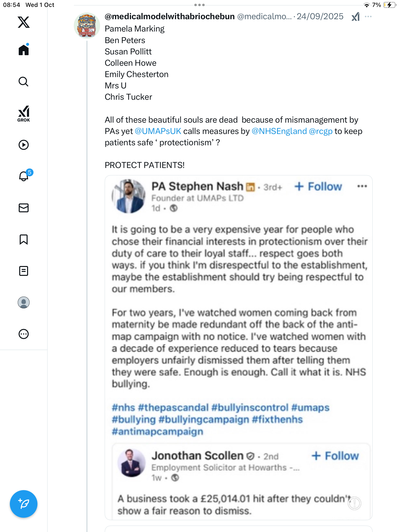Screen dimensions: 399x532
Task: Open the @UMAPsUK mention link
Action: click(x=158, y=131)
